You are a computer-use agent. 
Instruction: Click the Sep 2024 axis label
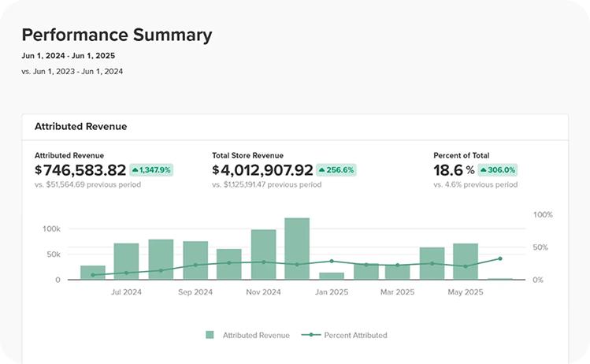pos(195,292)
